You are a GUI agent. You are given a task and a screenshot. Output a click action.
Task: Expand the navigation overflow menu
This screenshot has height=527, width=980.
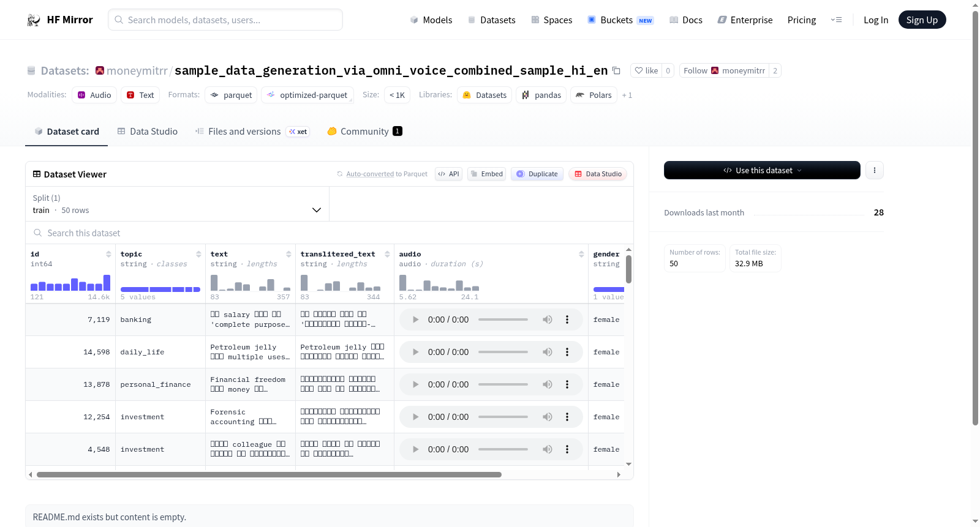click(836, 20)
